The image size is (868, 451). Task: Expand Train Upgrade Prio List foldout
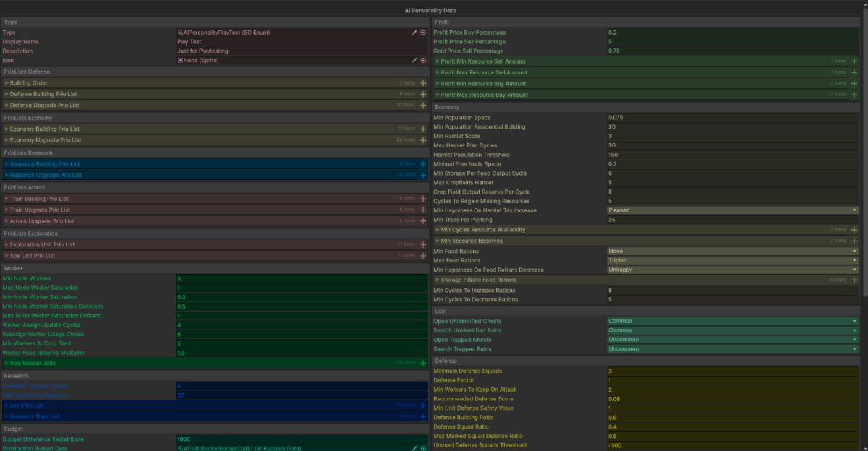click(7, 210)
